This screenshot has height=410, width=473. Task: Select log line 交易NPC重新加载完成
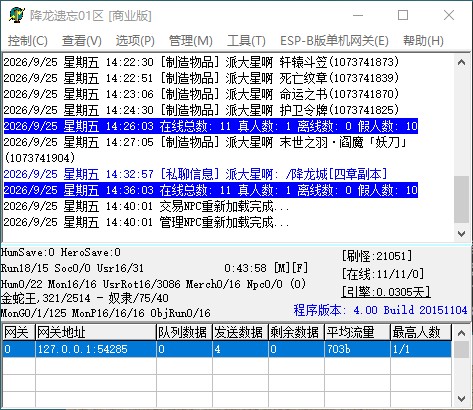coord(146,206)
